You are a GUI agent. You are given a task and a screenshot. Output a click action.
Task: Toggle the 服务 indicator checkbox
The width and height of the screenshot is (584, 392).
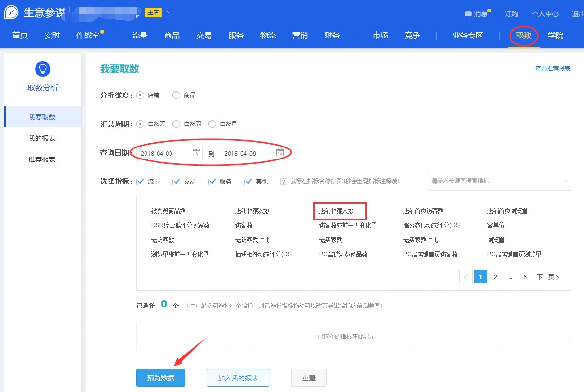[212, 182]
